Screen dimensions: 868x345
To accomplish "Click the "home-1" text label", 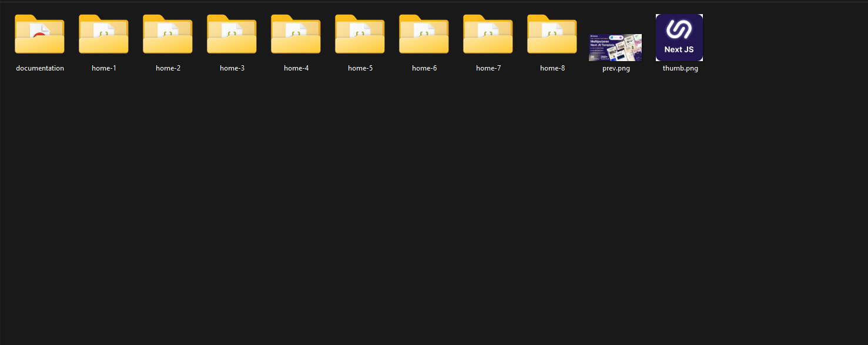I will point(104,68).
